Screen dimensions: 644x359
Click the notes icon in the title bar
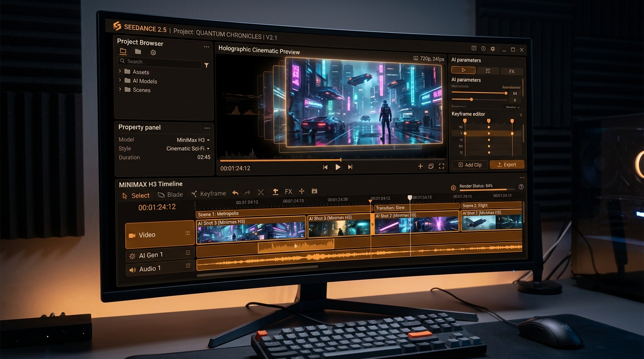pos(474,48)
